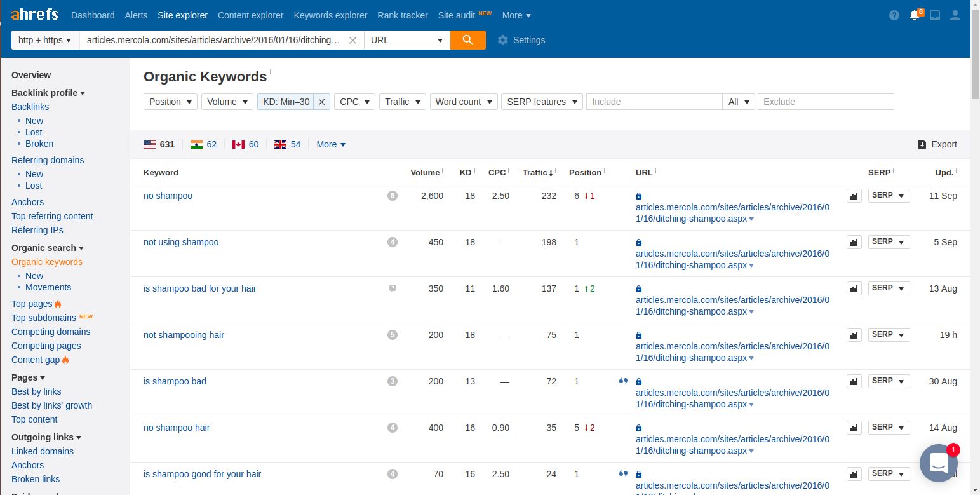This screenshot has height=495, width=980.
Task: Click the Ahrefs logo
Action: pyautogui.click(x=34, y=15)
